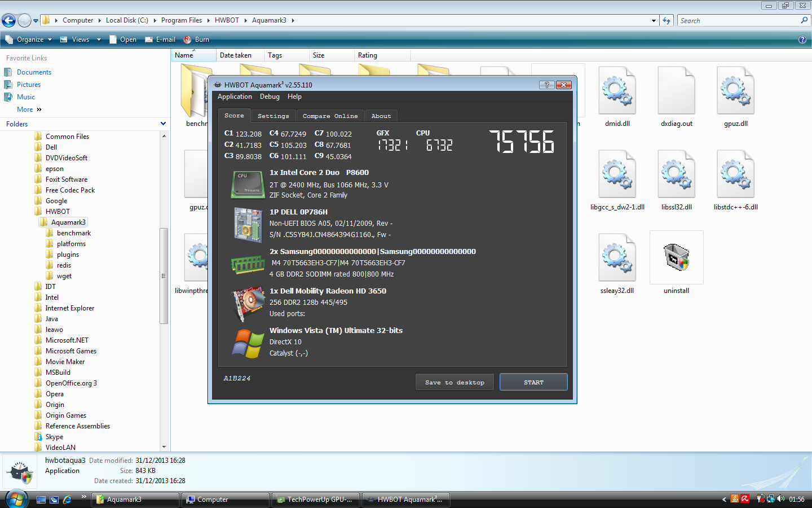The width and height of the screenshot is (812, 508).
Task: Select the libgcc_s_dw2-1.dll file
Action: click(x=617, y=174)
